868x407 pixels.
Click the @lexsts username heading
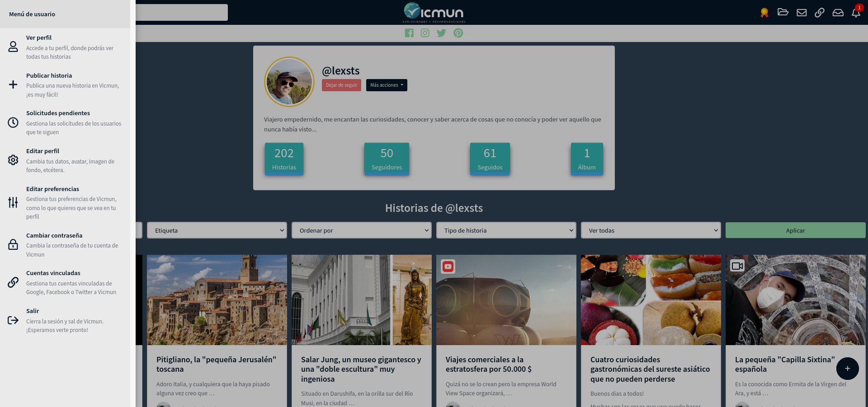[x=340, y=71]
